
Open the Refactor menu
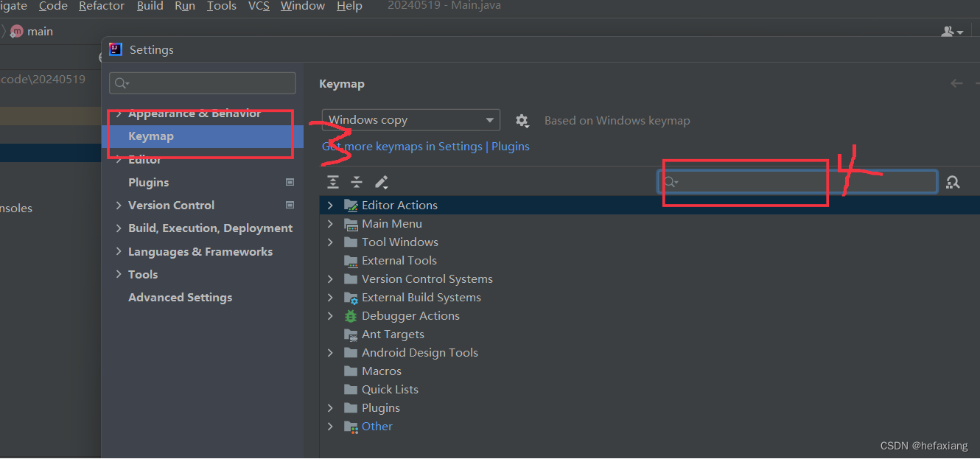click(102, 6)
